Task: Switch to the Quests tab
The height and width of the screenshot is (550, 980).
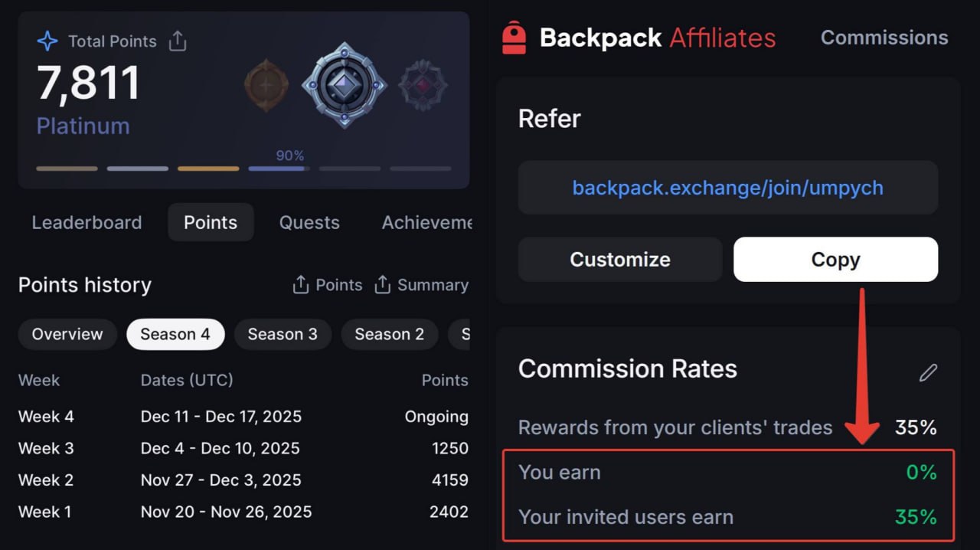Action: tap(309, 223)
